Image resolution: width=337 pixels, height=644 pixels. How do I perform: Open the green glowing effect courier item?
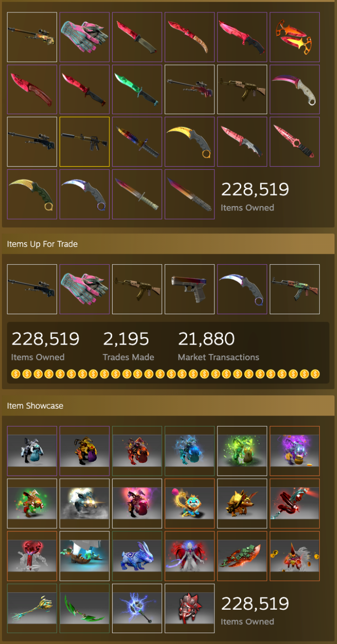coord(242,451)
